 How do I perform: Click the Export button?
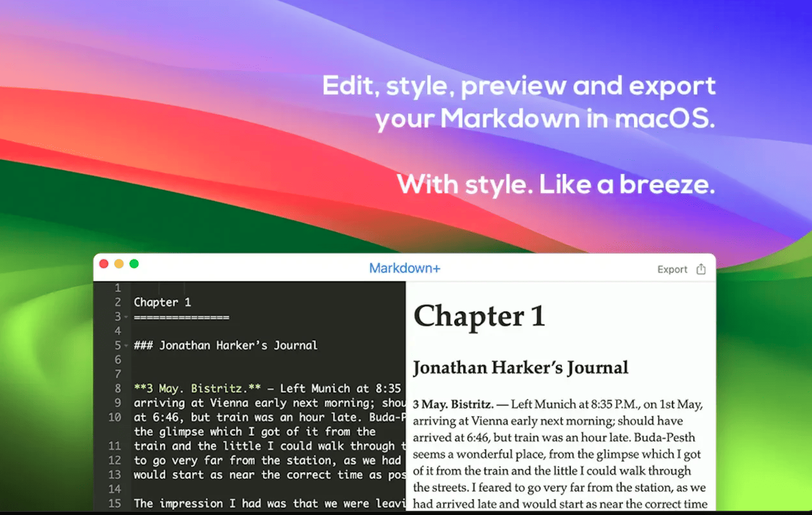(x=672, y=270)
